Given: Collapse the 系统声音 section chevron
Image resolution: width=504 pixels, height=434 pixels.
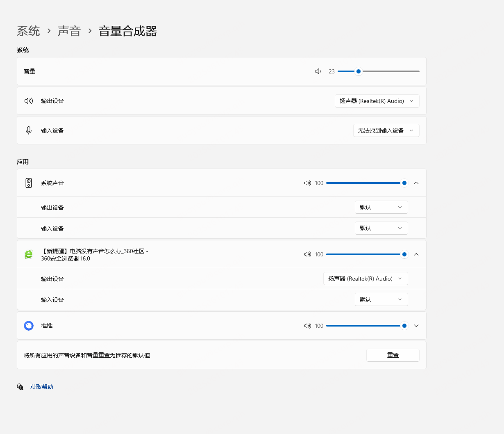Looking at the screenshot, I should click(416, 183).
